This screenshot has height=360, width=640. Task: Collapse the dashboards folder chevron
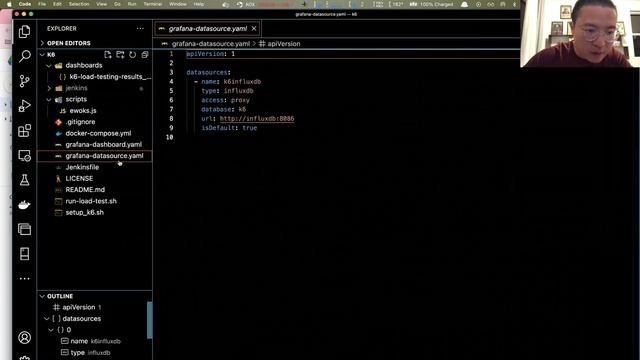click(x=49, y=65)
